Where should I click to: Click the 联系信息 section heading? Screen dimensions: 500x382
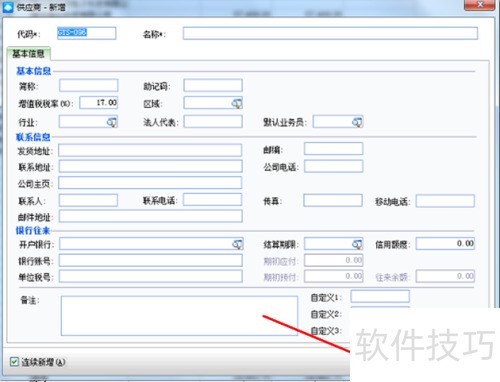[33, 137]
